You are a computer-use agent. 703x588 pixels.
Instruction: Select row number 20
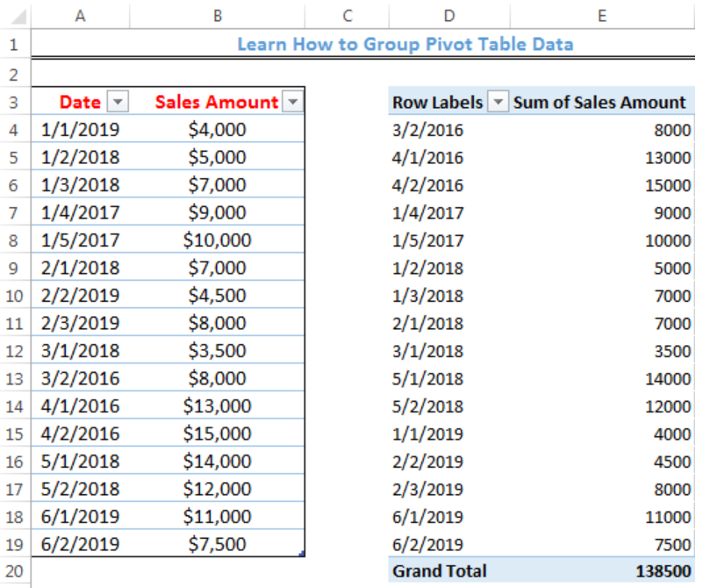tap(13, 571)
